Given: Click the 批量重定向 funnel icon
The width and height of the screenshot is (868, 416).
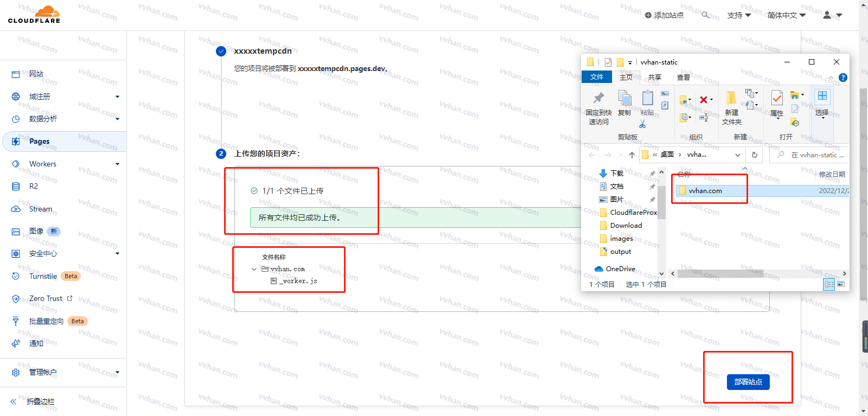Looking at the screenshot, I should (16, 321).
